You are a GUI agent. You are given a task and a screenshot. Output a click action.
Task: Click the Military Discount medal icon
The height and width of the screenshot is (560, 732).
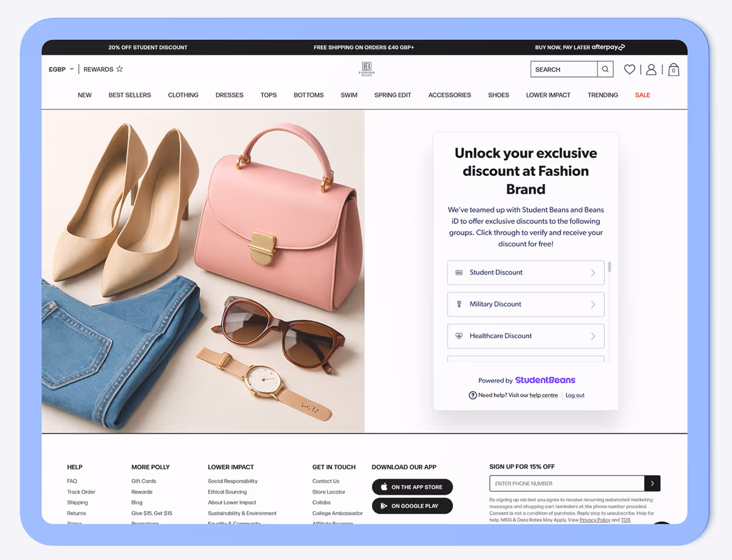click(x=459, y=304)
